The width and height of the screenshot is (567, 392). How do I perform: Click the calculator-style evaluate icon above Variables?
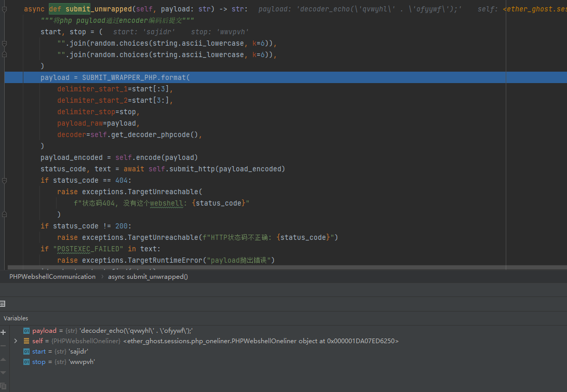[x=3, y=304]
